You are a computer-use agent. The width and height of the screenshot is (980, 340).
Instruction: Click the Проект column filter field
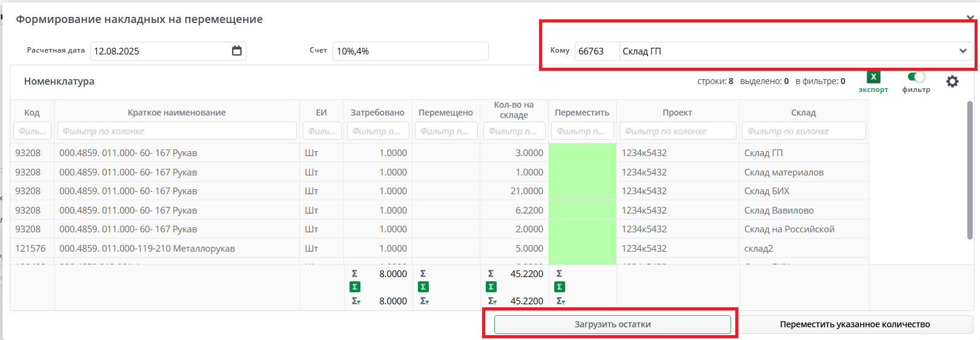pos(677,131)
